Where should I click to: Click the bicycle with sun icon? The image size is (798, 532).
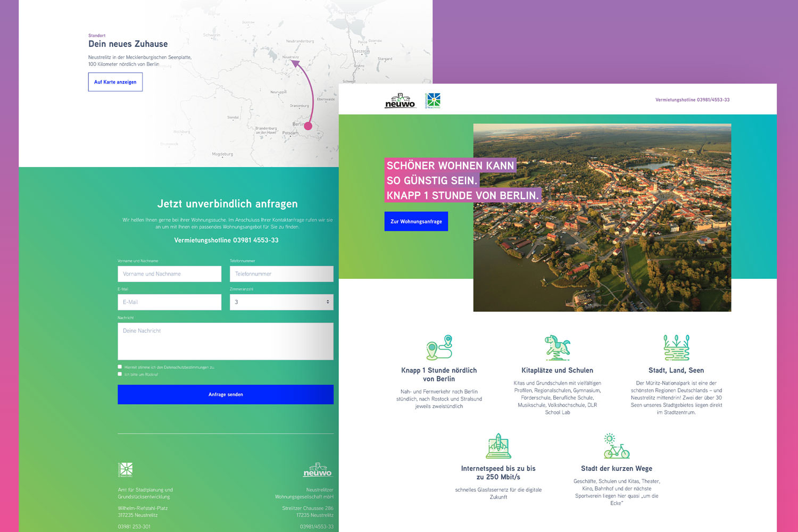pyautogui.click(x=616, y=446)
